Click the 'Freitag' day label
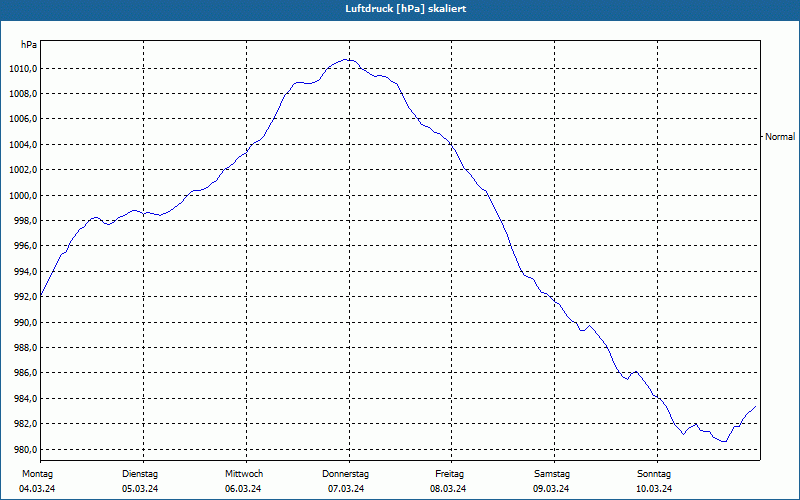 pos(449,474)
